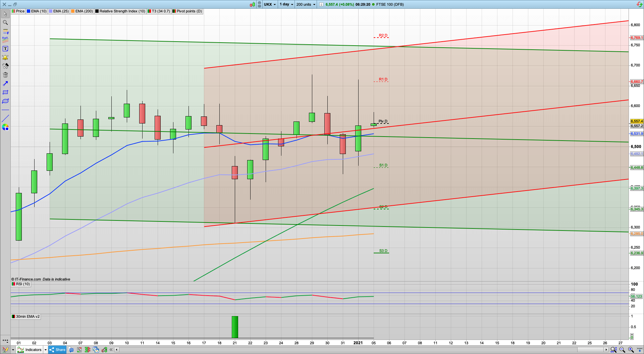
Task: Open the Indicators menu
Action: click(x=33, y=350)
